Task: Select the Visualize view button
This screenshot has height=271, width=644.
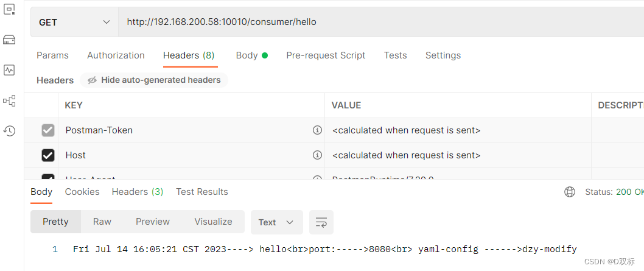Action: [x=213, y=222]
